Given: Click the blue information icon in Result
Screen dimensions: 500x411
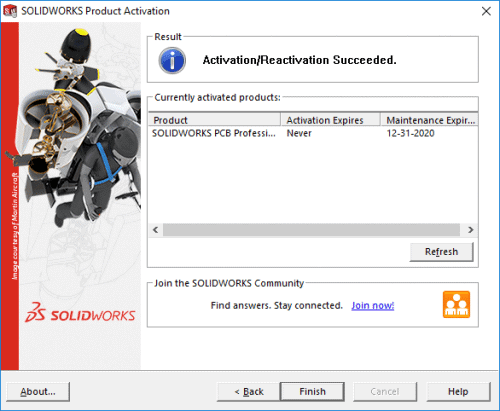Looking at the screenshot, I should 172,60.
